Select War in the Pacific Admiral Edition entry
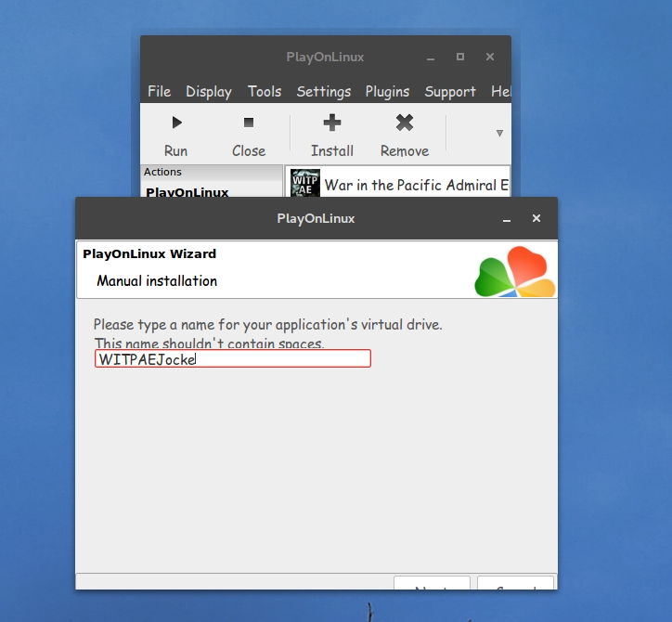Screen dimensions: 672x622 point(397,184)
